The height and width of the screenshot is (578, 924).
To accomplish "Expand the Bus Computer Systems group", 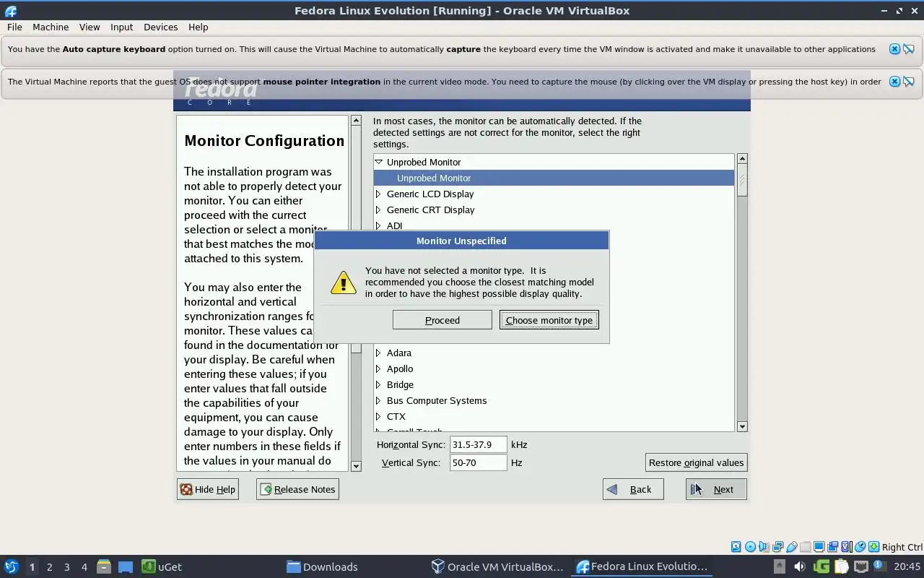I will click(x=378, y=400).
